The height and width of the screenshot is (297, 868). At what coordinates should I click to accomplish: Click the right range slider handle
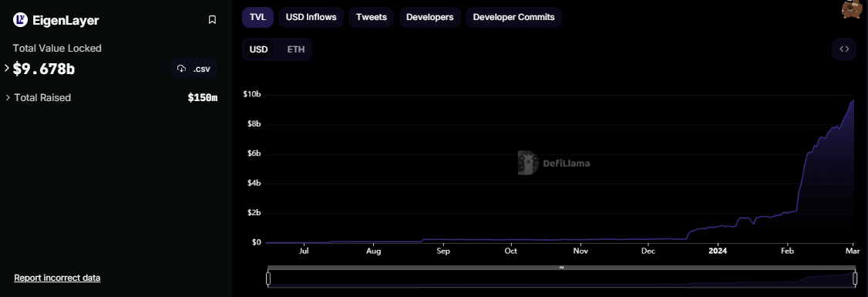[855, 278]
